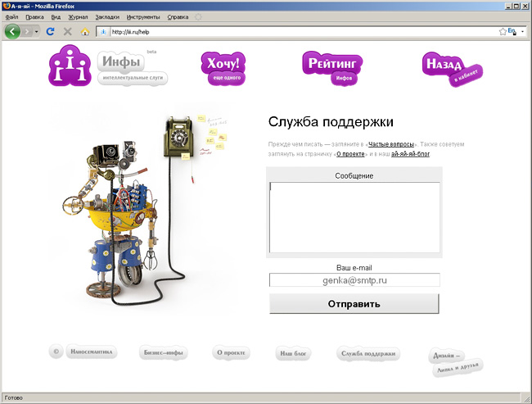Open the En search engine dropdown
This screenshot has width=532, height=404.
pos(516,31)
